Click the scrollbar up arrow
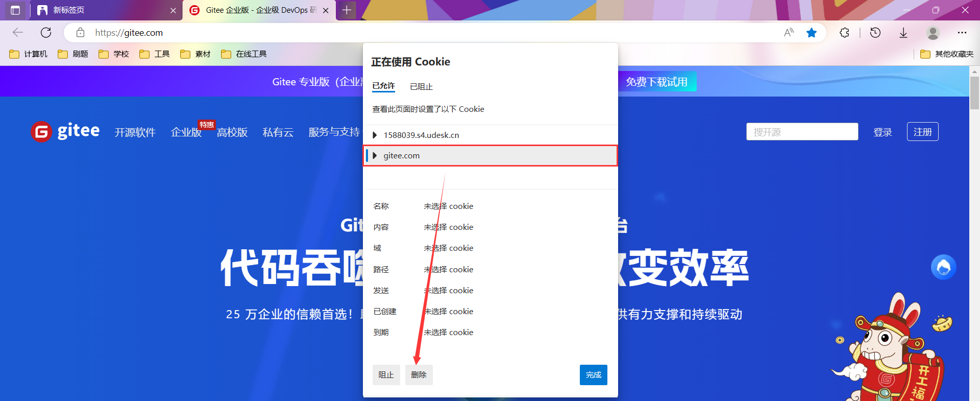This screenshot has height=401, width=980. click(974, 72)
